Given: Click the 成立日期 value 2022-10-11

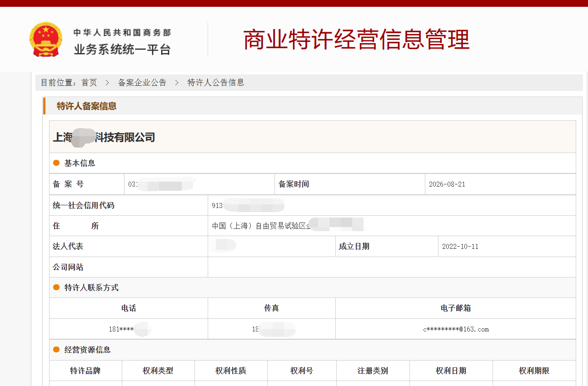Looking at the screenshot, I should coord(460,247).
